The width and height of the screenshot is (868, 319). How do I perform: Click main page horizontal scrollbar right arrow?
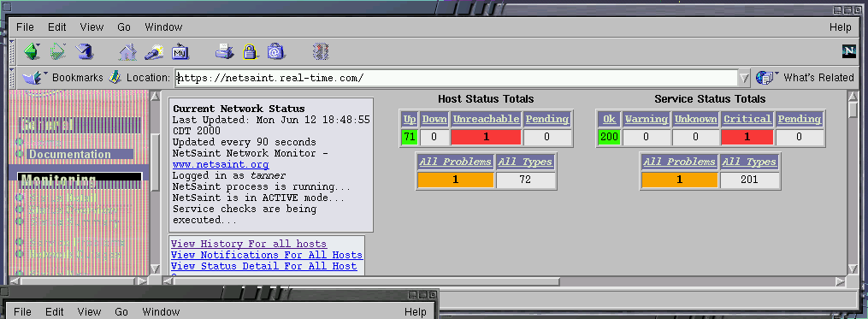tap(841, 281)
